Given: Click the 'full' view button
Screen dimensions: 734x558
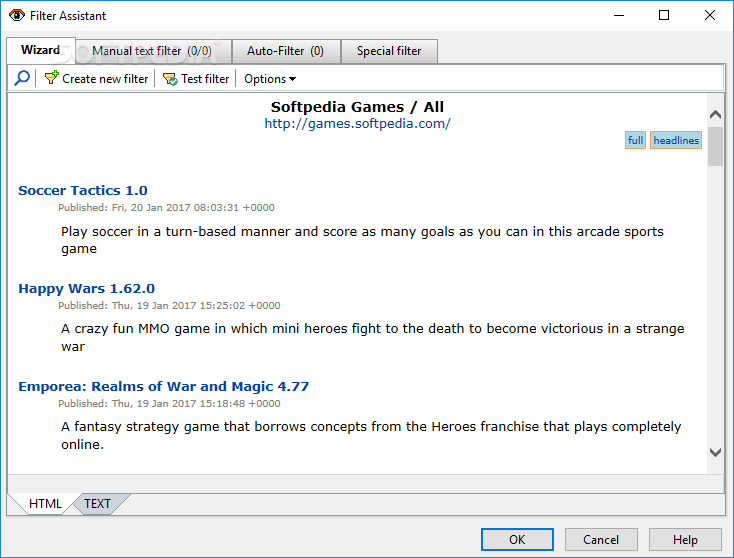Looking at the screenshot, I should coord(635,140).
